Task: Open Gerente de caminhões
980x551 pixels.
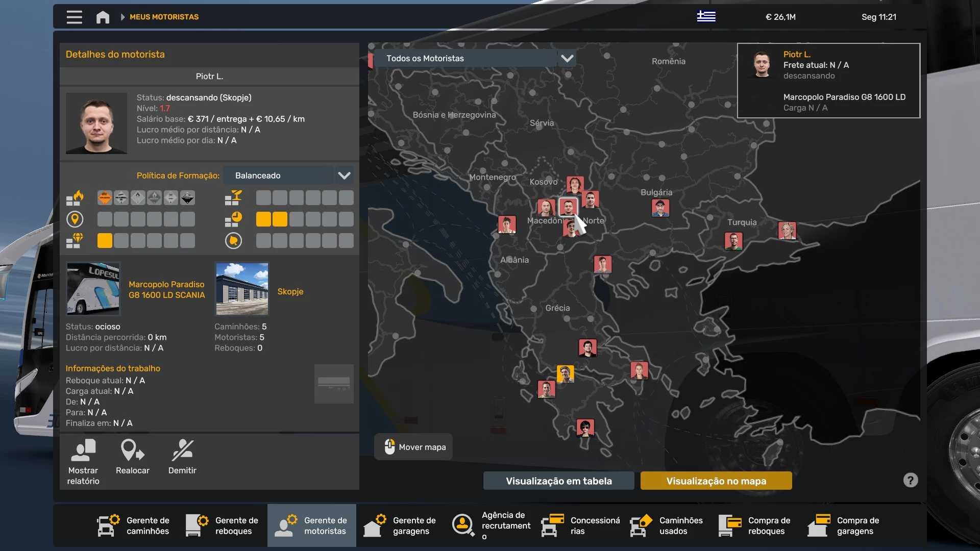Action: tap(134, 525)
